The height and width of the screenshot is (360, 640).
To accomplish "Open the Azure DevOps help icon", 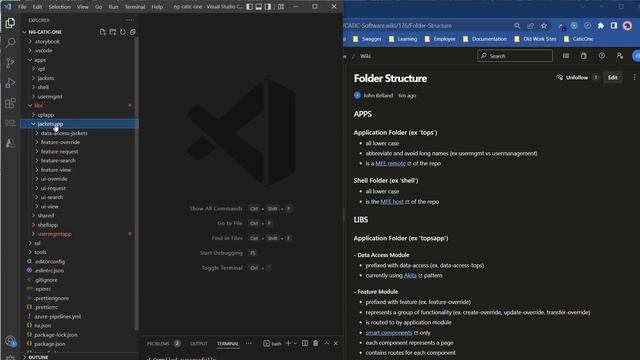I will 602,56.
